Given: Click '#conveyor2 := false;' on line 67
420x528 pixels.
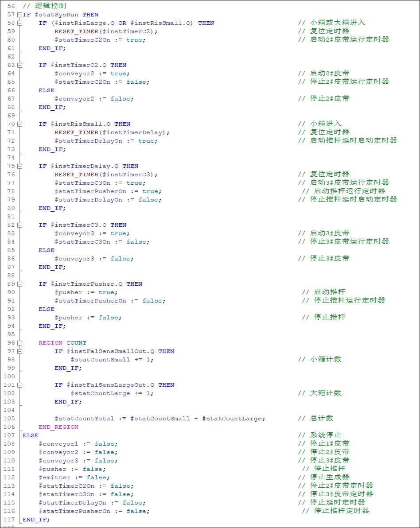Looking at the screenshot, I should point(94,99).
